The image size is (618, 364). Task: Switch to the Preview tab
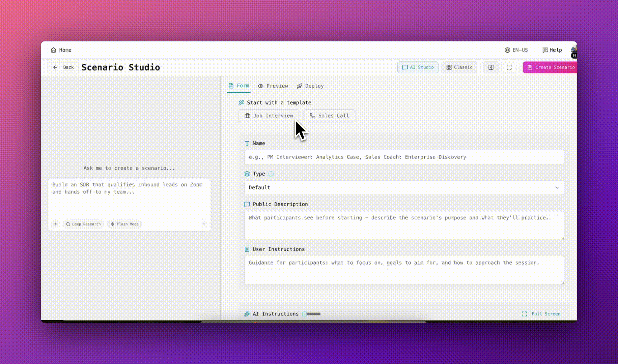[x=273, y=86]
